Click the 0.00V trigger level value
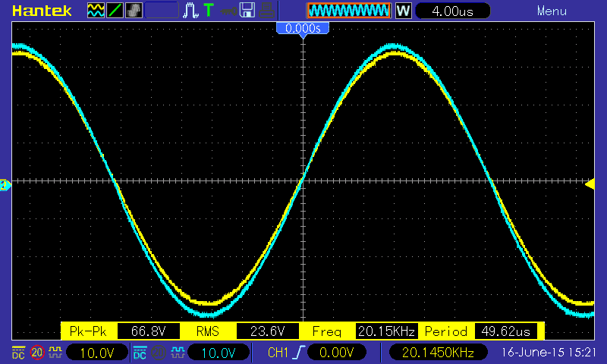This screenshot has height=364, width=607. coord(336,353)
